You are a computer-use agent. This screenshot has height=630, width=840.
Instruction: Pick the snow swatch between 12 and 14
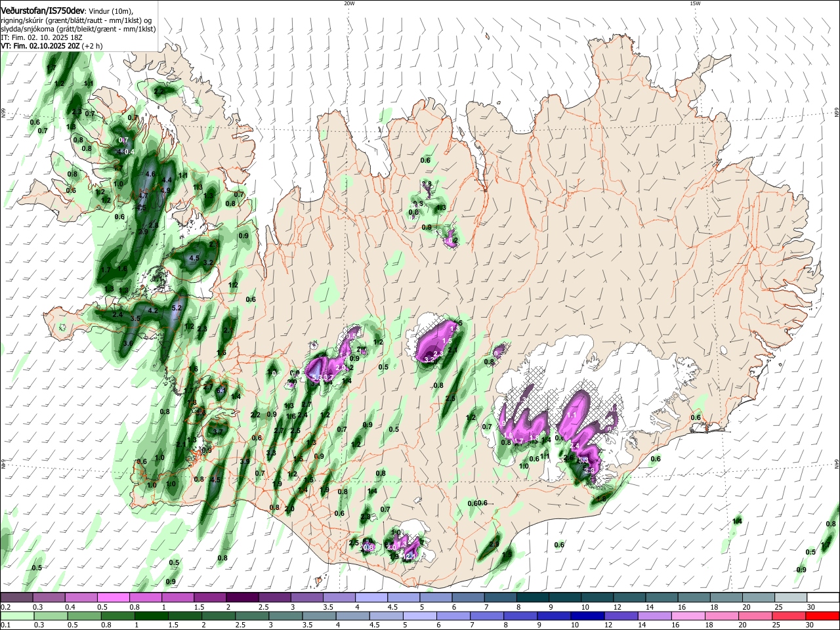coord(630,598)
